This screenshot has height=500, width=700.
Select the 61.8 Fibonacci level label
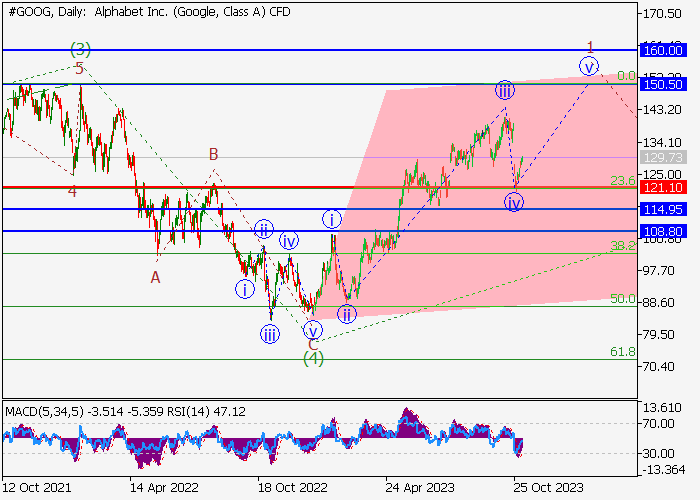(x=623, y=352)
